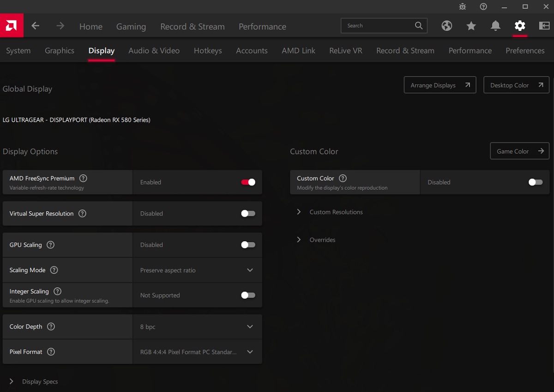Image resolution: width=554 pixels, height=392 pixels.
Task: Toggle Integer Scaling switch
Action: point(248,295)
